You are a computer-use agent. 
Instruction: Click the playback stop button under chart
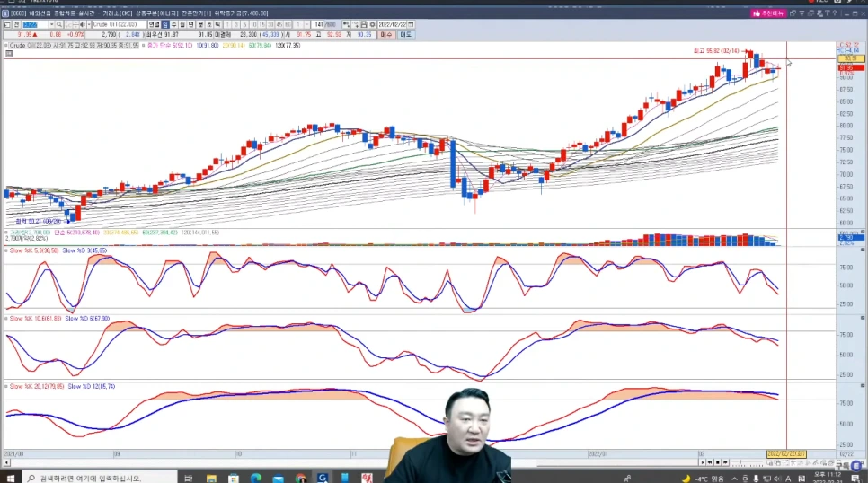coord(717,462)
